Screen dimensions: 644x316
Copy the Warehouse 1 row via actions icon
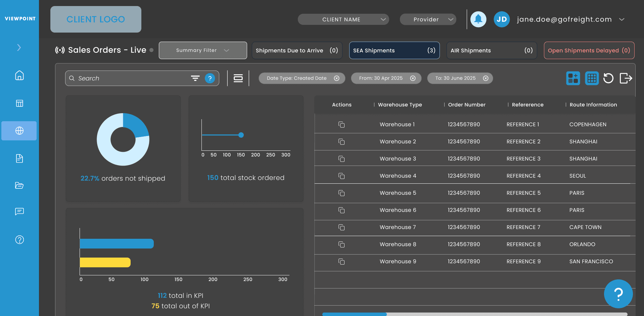(x=341, y=125)
